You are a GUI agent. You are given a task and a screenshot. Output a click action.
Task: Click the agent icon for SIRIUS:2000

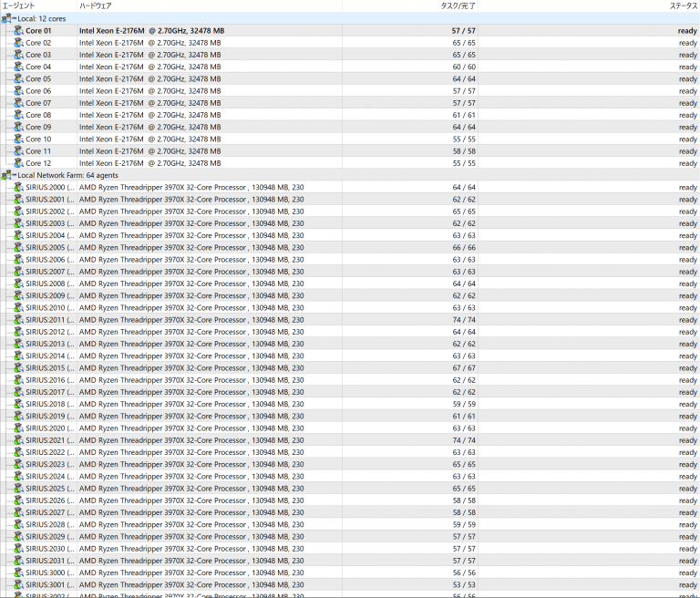click(x=18, y=187)
